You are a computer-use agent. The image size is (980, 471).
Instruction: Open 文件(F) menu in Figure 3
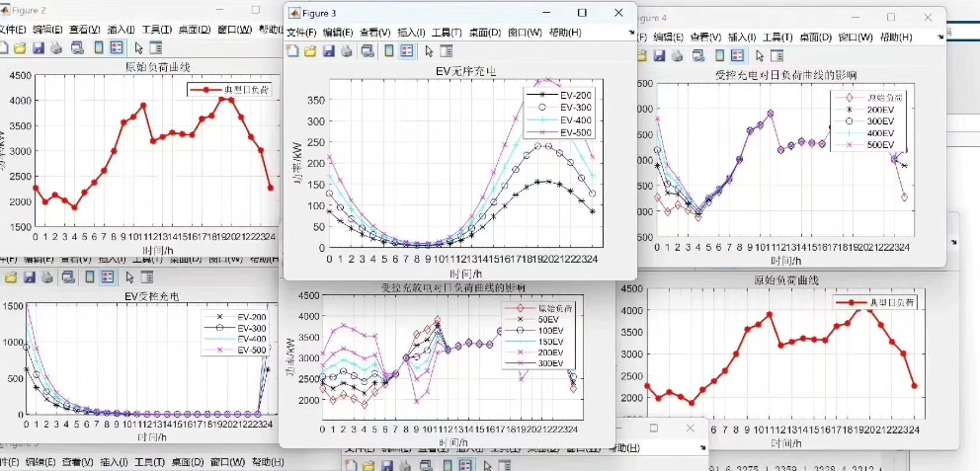pos(302,33)
